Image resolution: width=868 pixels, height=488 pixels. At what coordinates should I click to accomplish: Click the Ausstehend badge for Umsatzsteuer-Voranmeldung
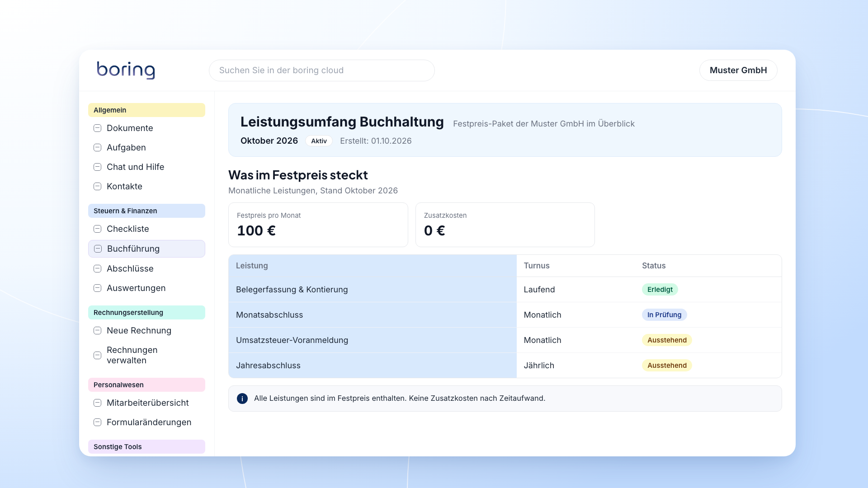tap(667, 340)
